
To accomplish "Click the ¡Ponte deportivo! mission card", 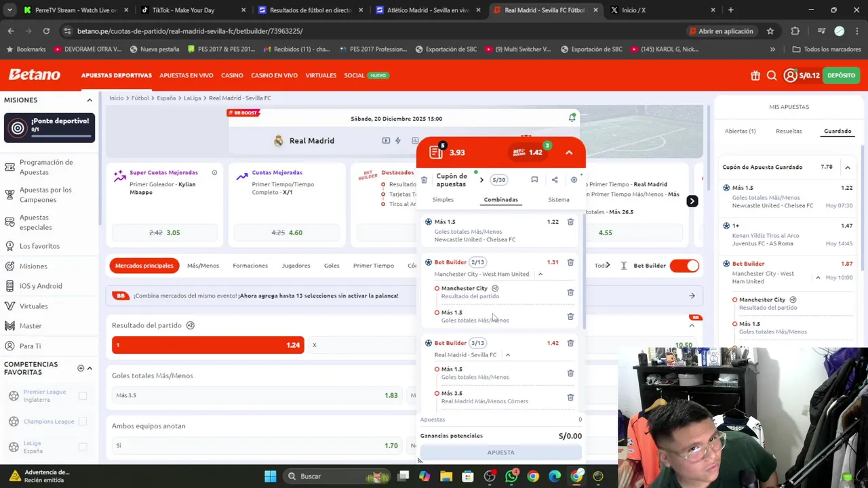I will (x=50, y=127).
